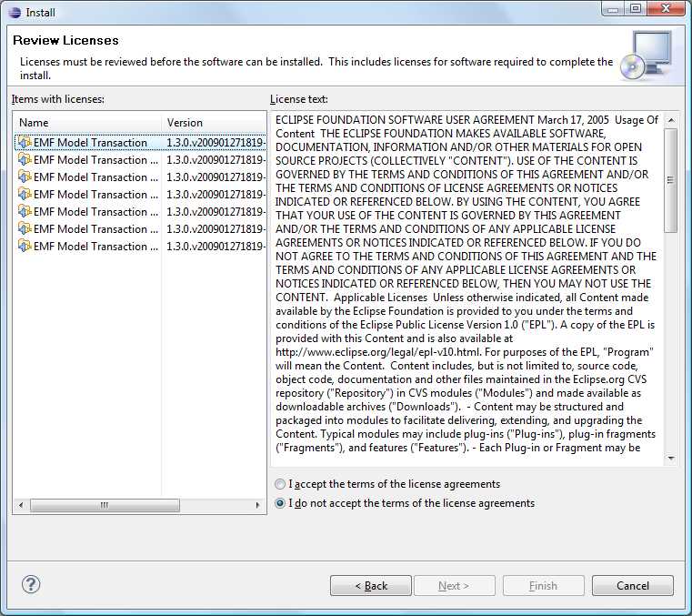Screen dimensions: 692x616
Task: Click the license text scroll down arrow
Action: 671,459
